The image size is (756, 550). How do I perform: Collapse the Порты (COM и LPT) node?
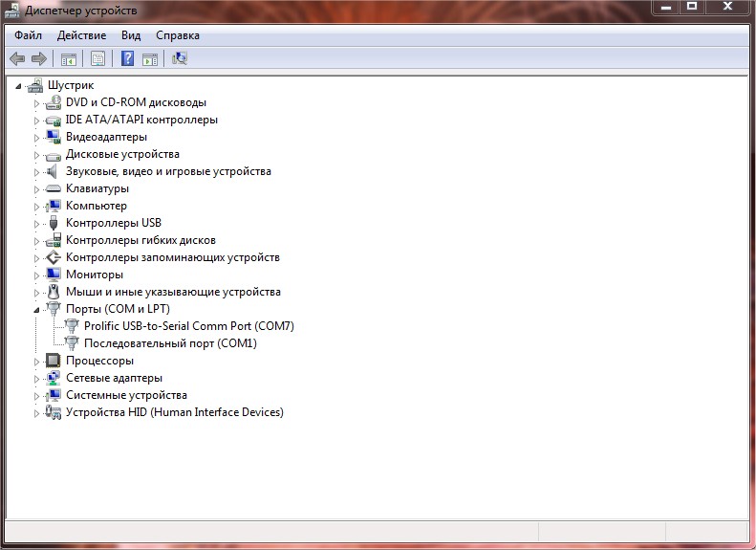pos(37,309)
